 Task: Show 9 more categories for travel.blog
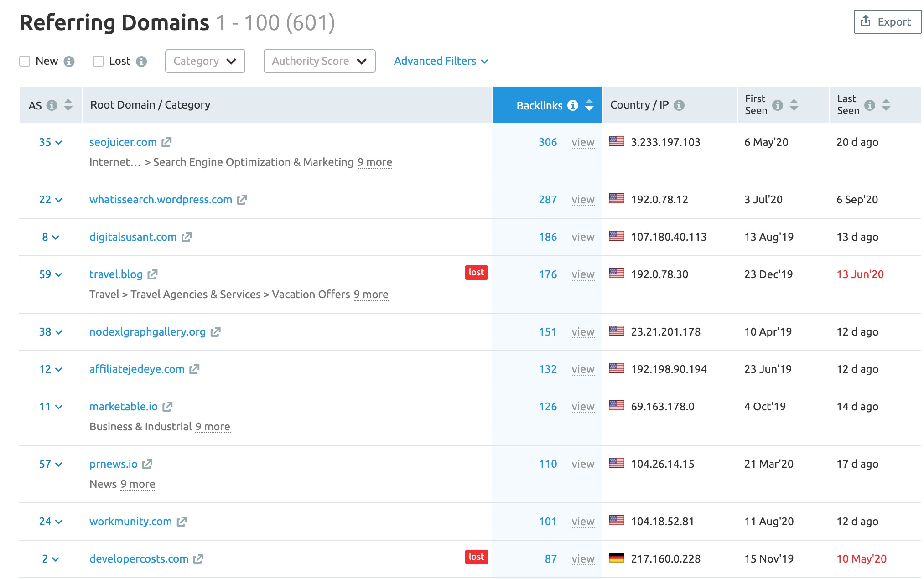point(371,295)
